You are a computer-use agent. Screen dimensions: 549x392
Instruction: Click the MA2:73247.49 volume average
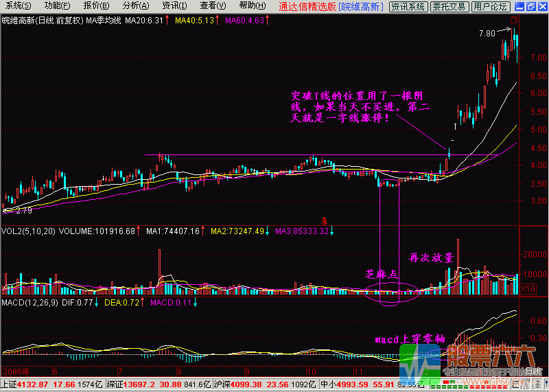click(x=237, y=231)
